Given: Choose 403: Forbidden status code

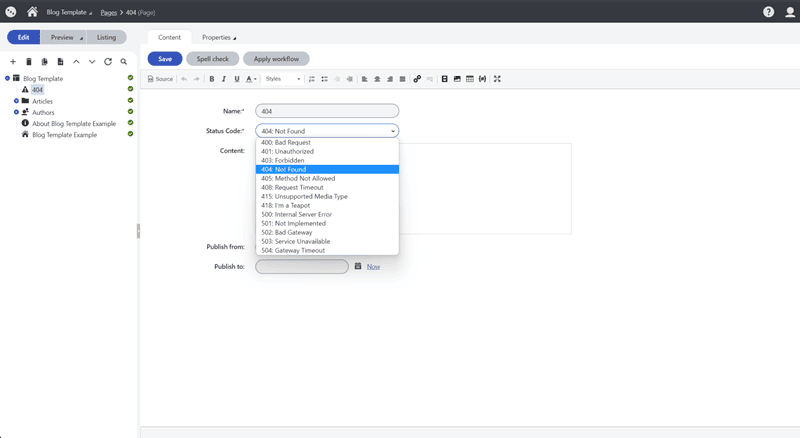Looking at the screenshot, I should coord(327,160).
